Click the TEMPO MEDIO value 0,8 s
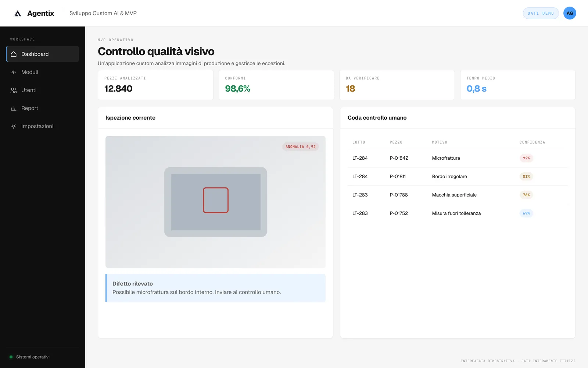This screenshot has height=368, width=588. tap(476, 89)
